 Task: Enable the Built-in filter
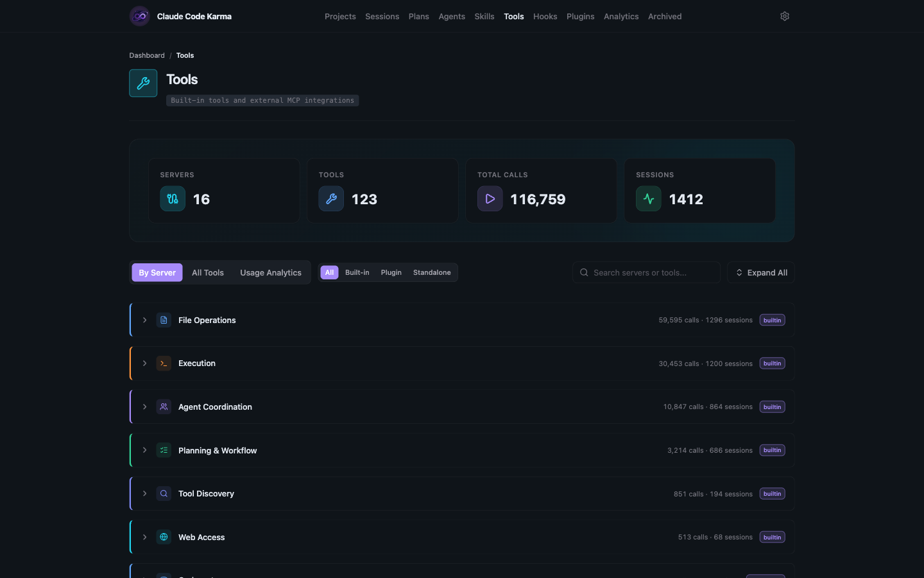357,272
